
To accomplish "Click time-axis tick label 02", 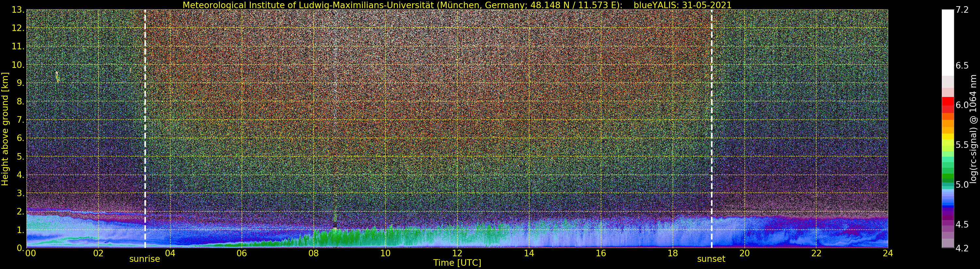I will (x=98, y=253).
